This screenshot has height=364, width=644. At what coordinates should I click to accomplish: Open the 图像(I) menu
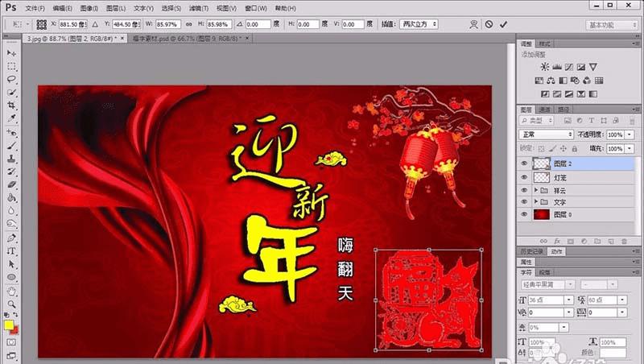click(89, 8)
